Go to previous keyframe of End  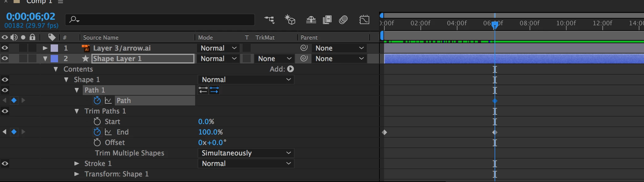[x=5, y=132]
